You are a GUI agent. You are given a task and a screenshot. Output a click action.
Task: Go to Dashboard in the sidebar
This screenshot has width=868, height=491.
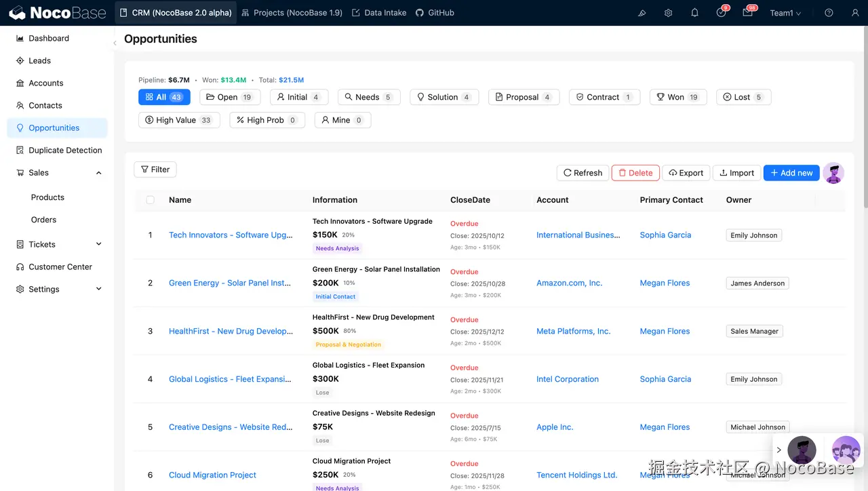57,39
